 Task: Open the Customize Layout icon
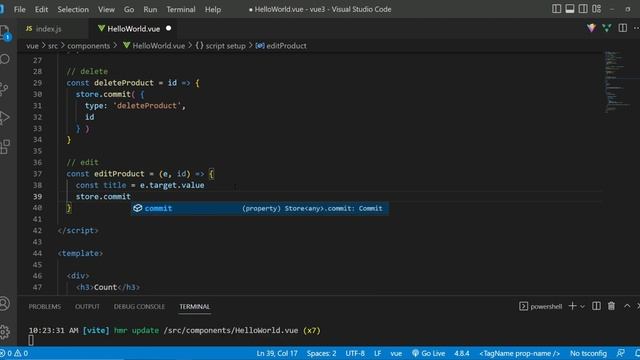click(x=597, y=9)
